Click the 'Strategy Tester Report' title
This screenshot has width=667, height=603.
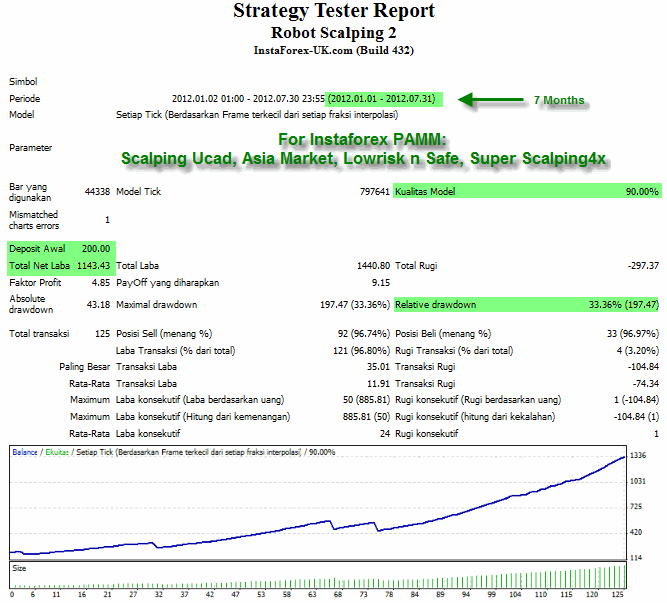tap(334, 11)
